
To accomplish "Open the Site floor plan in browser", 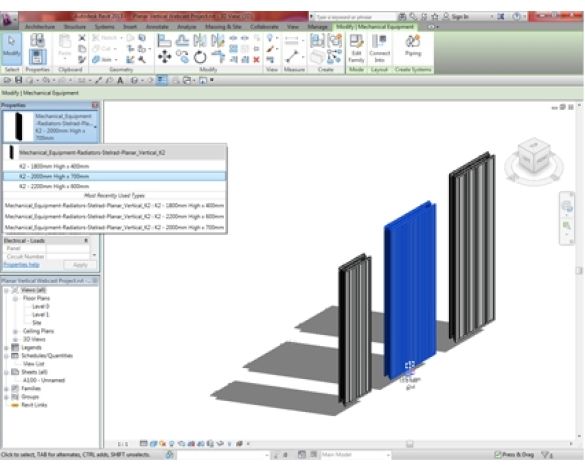I will (x=37, y=323).
